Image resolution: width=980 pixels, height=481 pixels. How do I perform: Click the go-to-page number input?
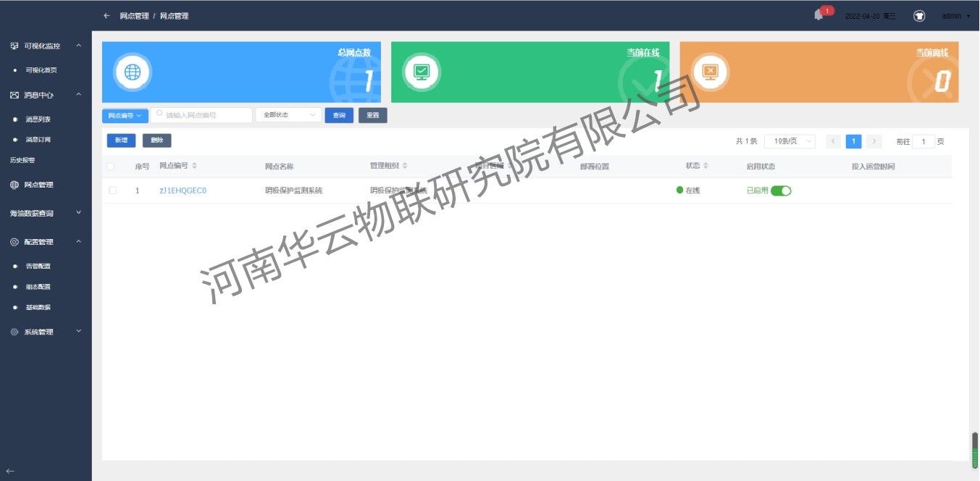pyautogui.click(x=924, y=141)
